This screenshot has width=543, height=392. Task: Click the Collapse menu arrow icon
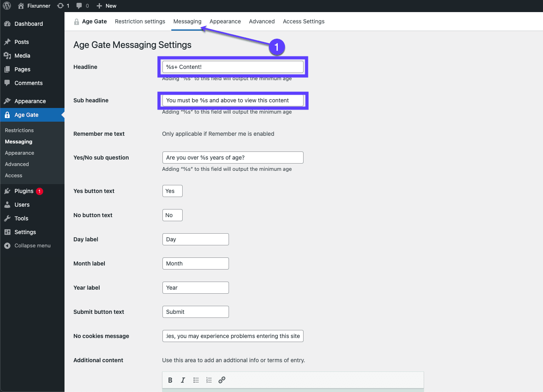(7, 246)
